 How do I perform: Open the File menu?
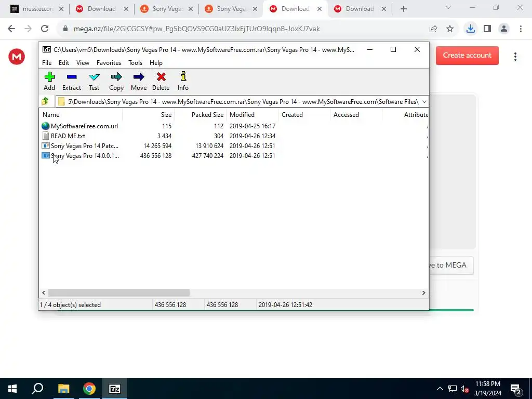[x=47, y=63]
